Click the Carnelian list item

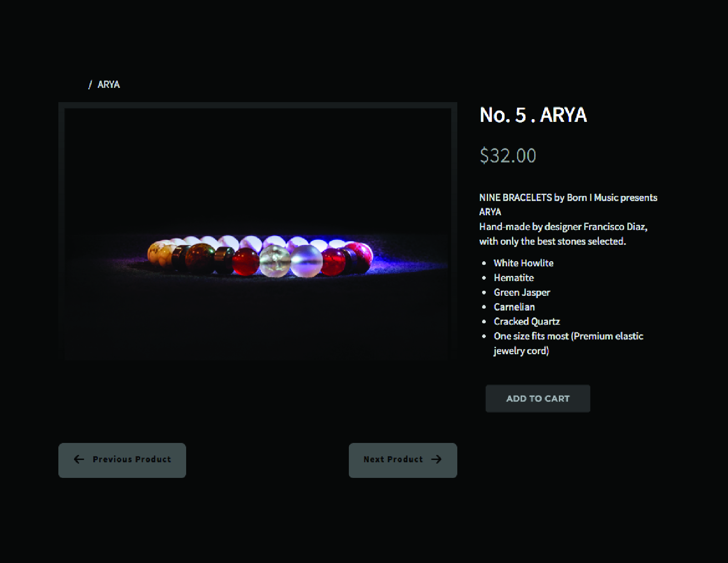tap(514, 307)
